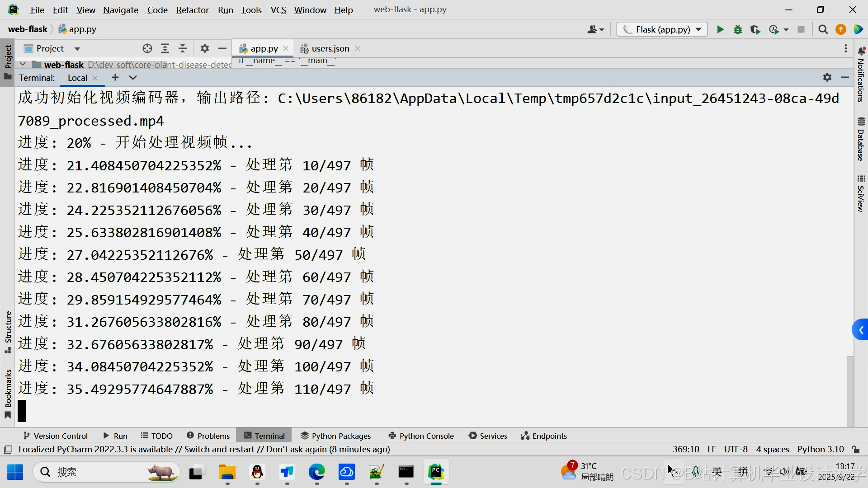Click the Search Everywhere magnifier icon
The height and width of the screenshot is (488, 868).
click(x=823, y=30)
